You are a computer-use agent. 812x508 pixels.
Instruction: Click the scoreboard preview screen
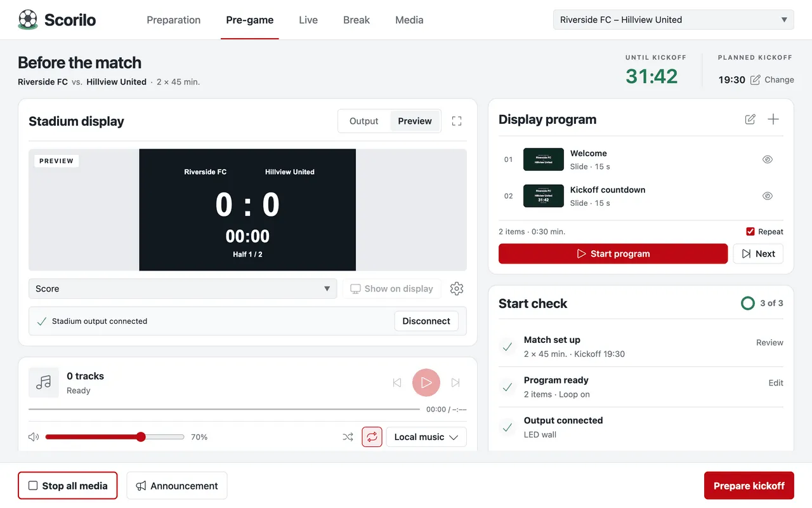click(247, 210)
